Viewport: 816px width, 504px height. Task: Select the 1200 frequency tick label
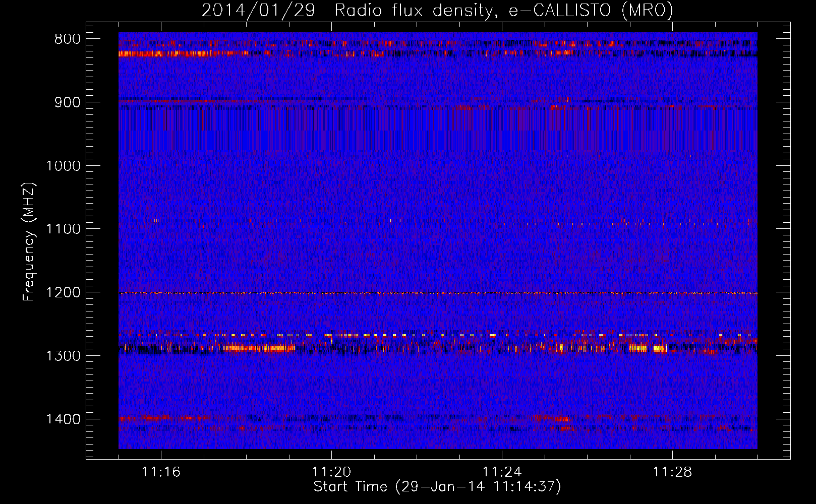click(63, 293)
